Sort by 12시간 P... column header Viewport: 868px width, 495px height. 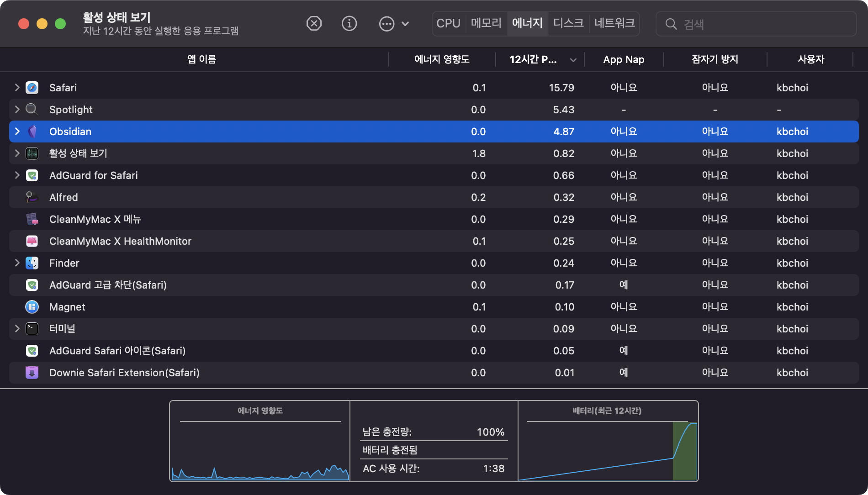[x=533, y=59]
